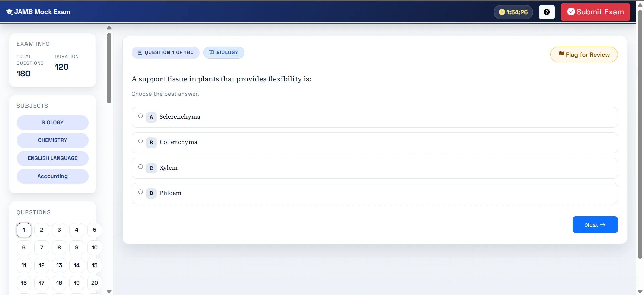Go to the Next question
Viewport: 644px width, 295px height.
pos(595,225)
